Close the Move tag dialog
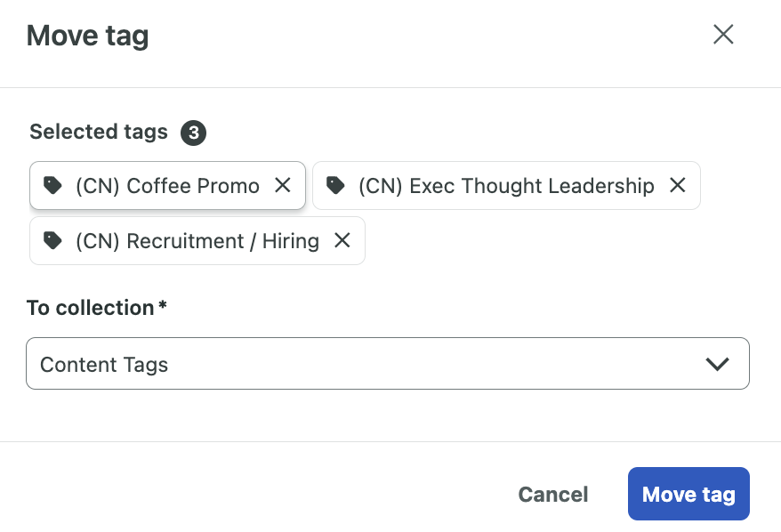Image resolution: width=781 pixels, height=532 pixels. pyautogui.click(x=723, y=35)
